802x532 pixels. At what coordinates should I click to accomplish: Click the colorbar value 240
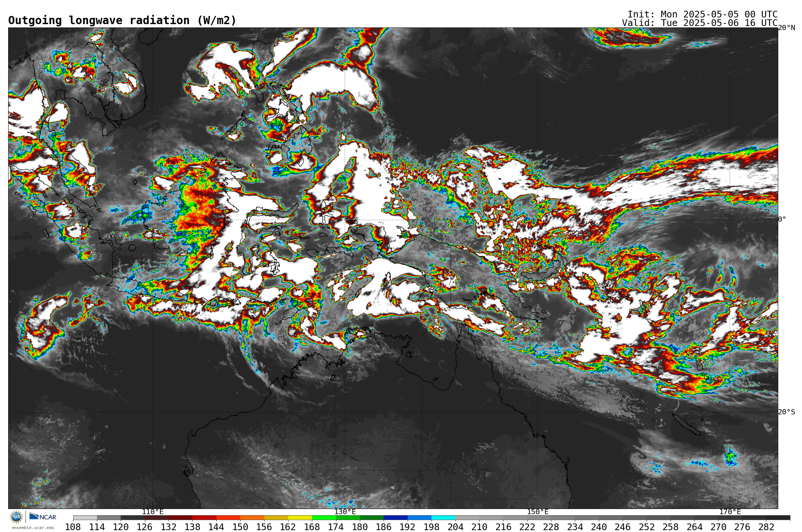599,527
